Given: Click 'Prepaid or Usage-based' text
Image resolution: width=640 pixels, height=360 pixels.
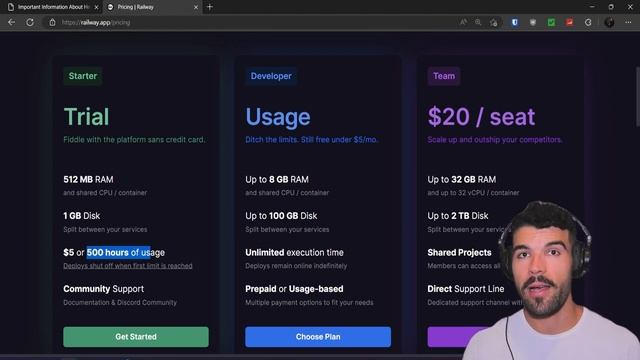Looking at the screenshot, I should tap(294, 289).
